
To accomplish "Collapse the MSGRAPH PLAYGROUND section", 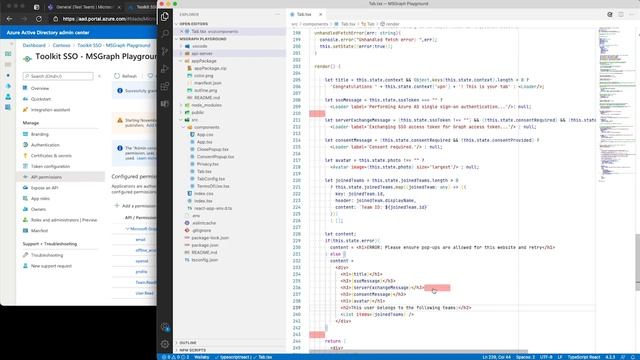I will [177, 39].
